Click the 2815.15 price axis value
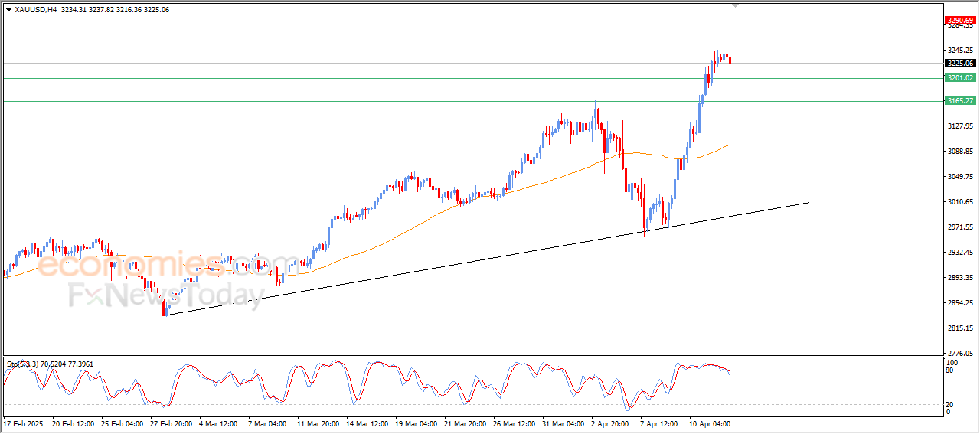The image size is (980, 434). point(960,328)
